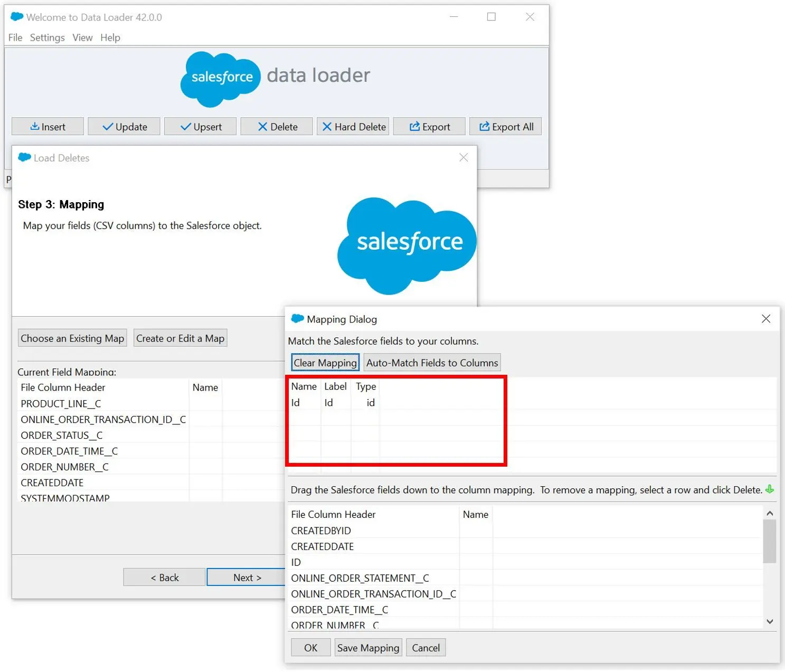Viewport: 785px width, 672px height.
Task: Select ONLINE_ORDER_TRANSACTION_ID__C in Mapping Dialog
Action: [x=525, y=594]
